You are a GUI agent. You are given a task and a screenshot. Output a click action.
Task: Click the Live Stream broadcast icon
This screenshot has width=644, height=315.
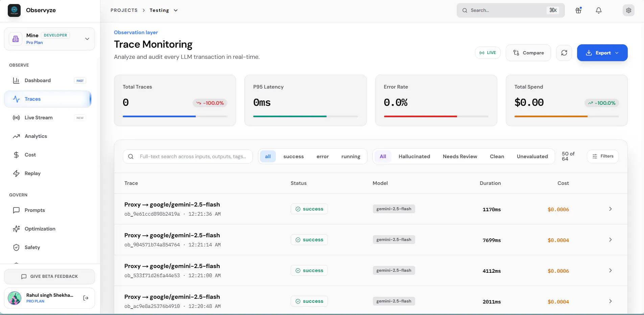pos(16,118)
